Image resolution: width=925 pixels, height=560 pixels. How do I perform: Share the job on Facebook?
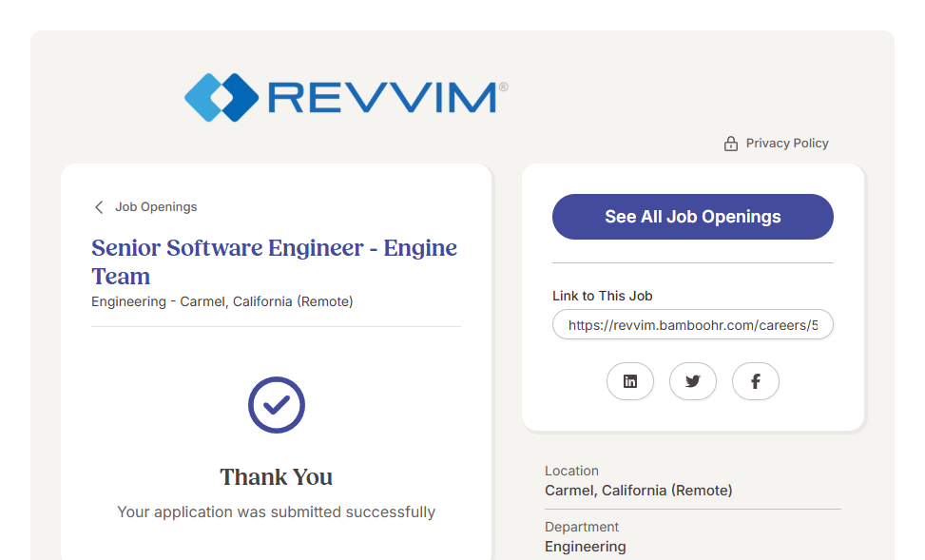coord(756,381)
